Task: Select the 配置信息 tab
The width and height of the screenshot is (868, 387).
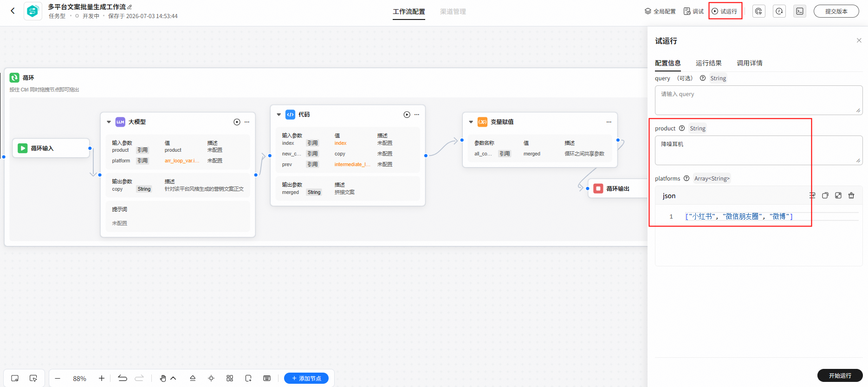Action: (x=667, y=63)
